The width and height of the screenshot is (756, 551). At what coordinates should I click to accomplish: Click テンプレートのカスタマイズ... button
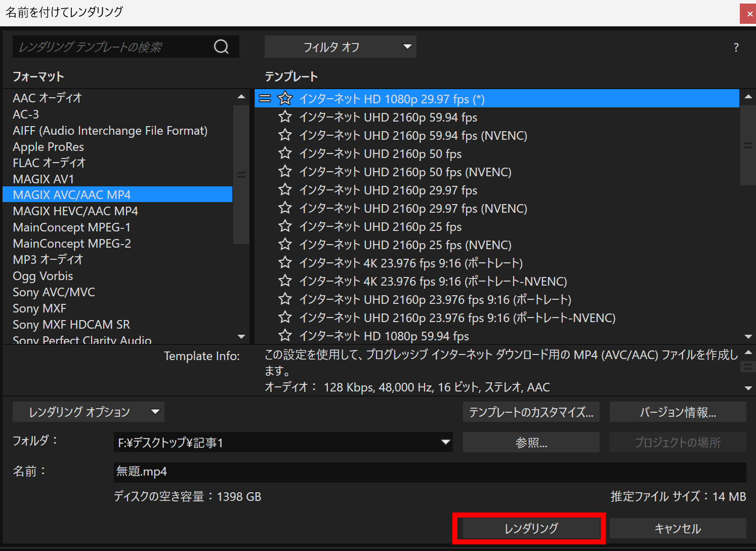(531, 412)
